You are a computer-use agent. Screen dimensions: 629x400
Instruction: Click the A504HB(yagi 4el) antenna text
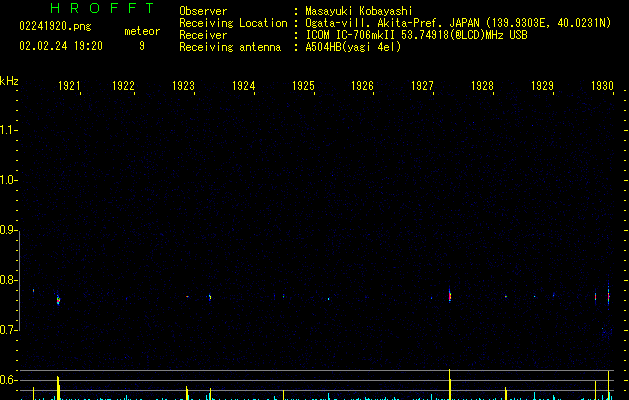click(x=353, y=47)
